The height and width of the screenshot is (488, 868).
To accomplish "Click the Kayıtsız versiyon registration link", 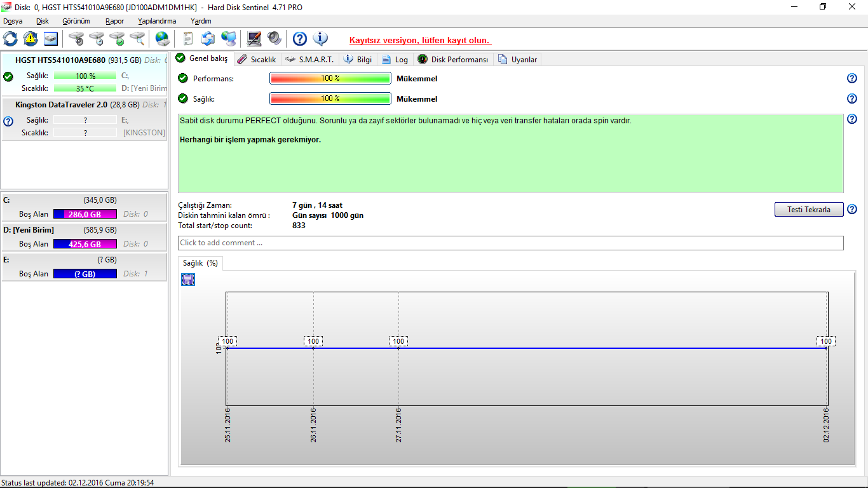I will pos(420,40).
